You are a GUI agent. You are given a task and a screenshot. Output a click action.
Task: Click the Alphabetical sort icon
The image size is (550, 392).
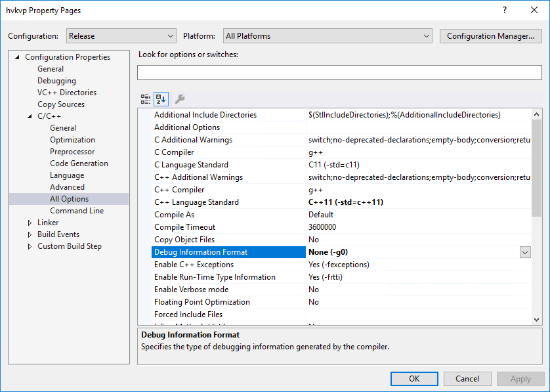pyautogui.click(x=161, y=99)
